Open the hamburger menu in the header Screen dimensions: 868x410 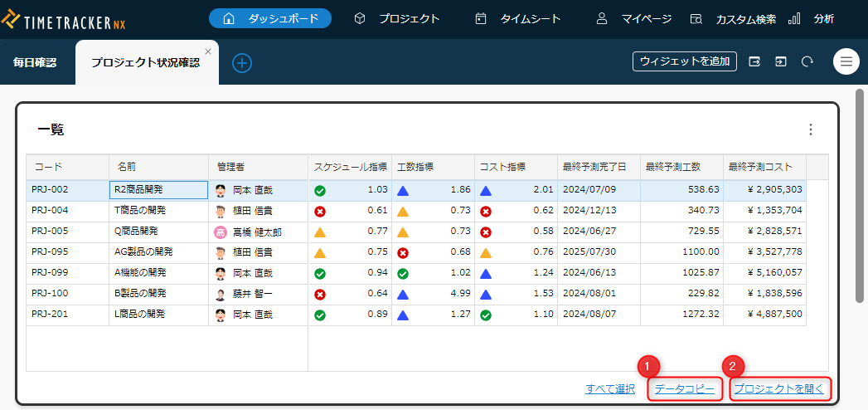846,61
